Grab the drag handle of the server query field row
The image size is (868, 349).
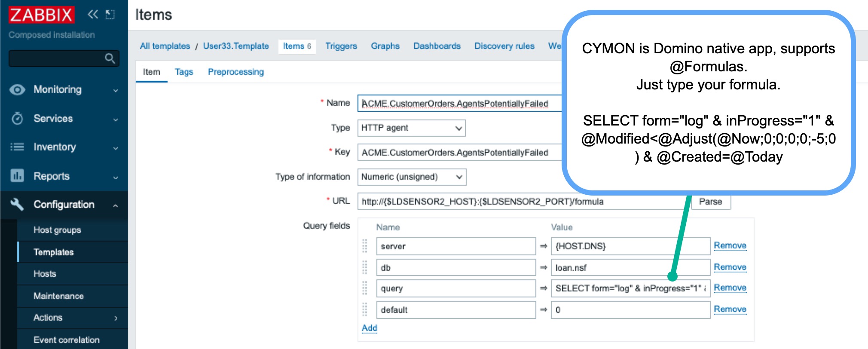(x=365, y=246)
